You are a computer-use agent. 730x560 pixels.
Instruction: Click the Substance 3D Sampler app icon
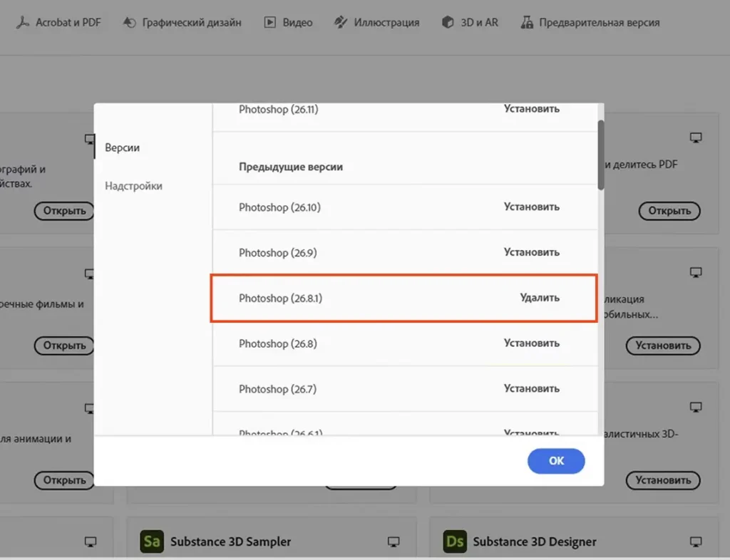(152, 541)
